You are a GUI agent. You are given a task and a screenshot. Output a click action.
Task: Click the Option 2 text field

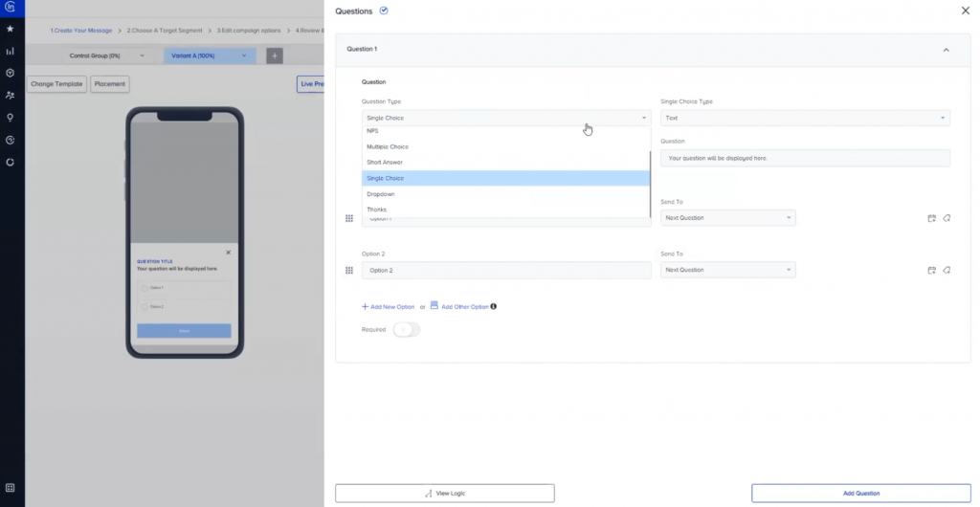[506, 271]
